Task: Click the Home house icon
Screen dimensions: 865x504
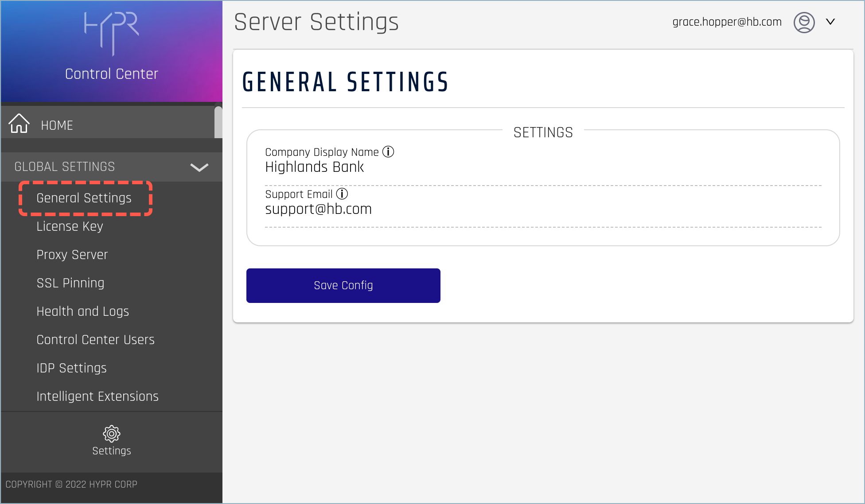Action: [19, 124]
